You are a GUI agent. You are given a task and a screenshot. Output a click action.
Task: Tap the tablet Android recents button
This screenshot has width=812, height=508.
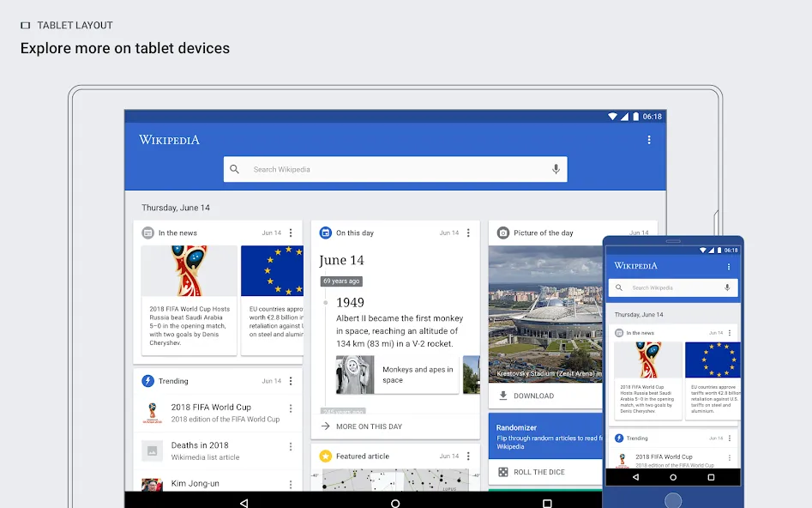[547, 504]
